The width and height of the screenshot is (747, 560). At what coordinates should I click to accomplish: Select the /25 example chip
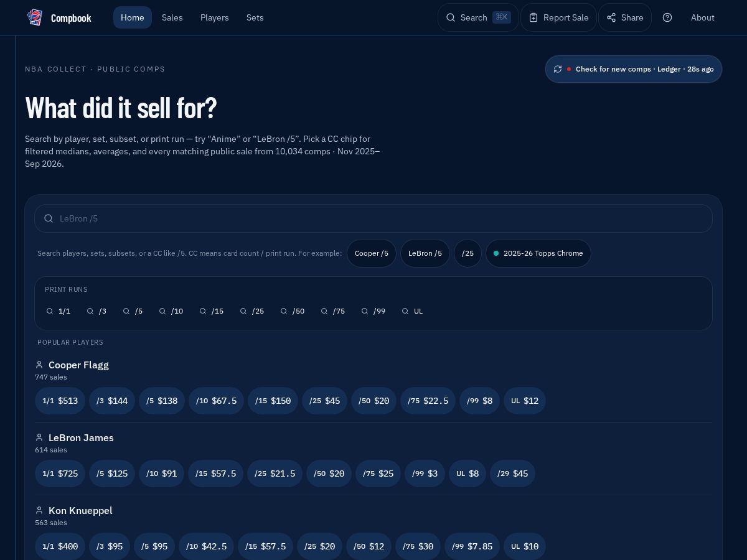[x=467, y=253]
